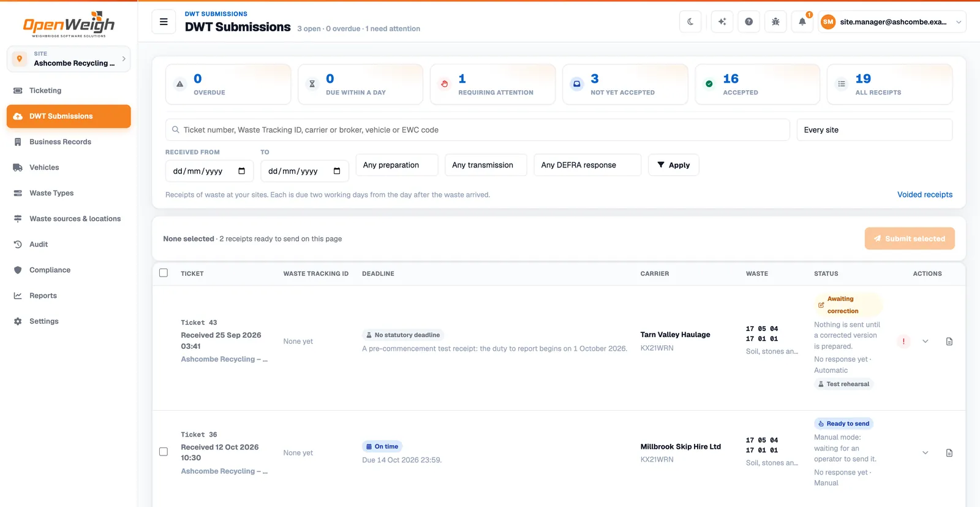This screenshot has width=980, height=507.
Task: Open Business Records in sidebar
Action: [69, 142]
